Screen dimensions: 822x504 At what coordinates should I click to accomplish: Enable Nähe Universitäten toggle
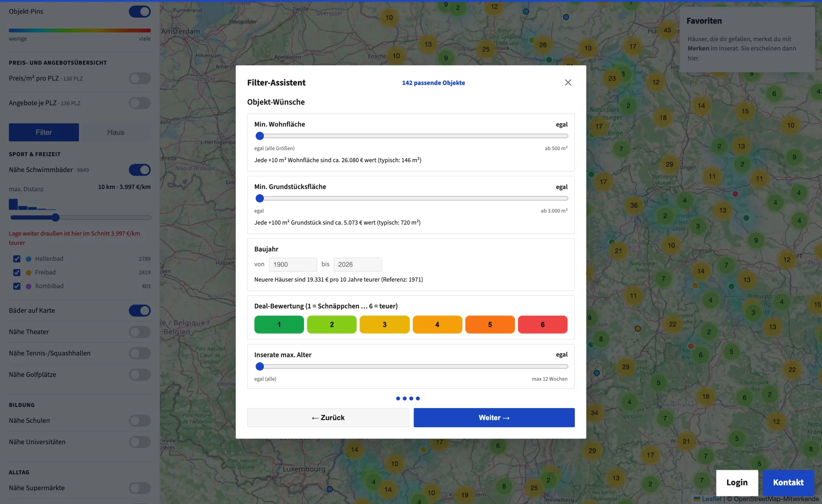tap(140, 442)
